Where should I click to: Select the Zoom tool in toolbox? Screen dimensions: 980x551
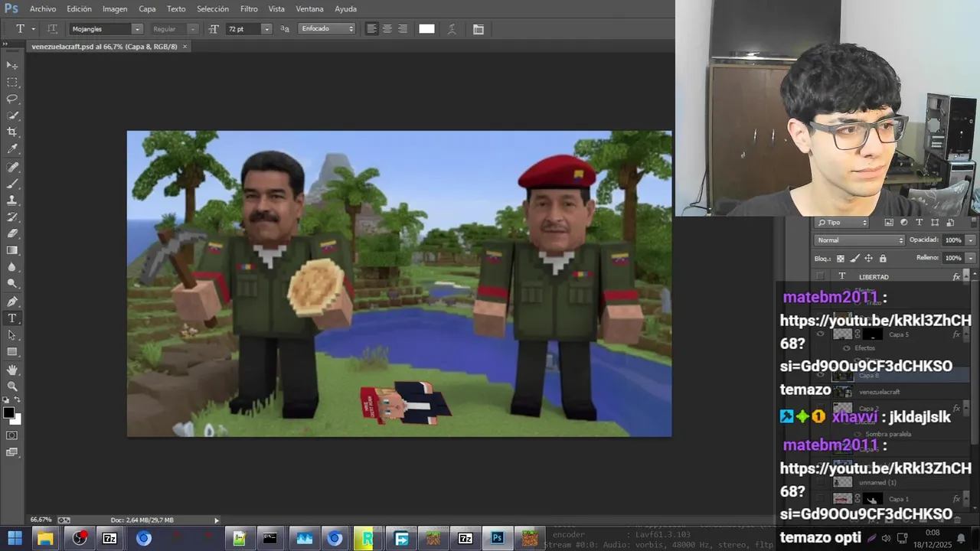point(12,386)
